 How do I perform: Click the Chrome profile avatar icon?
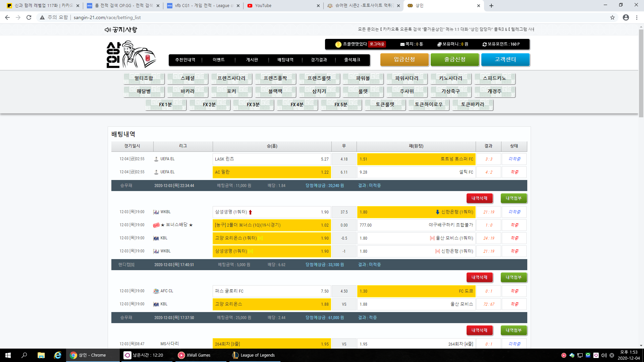tap(626, 17)
